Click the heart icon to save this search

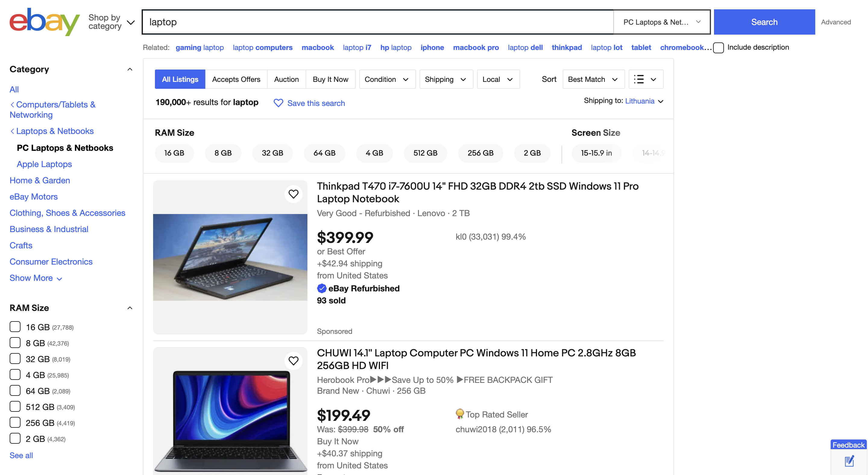click(x=278, y=103)
